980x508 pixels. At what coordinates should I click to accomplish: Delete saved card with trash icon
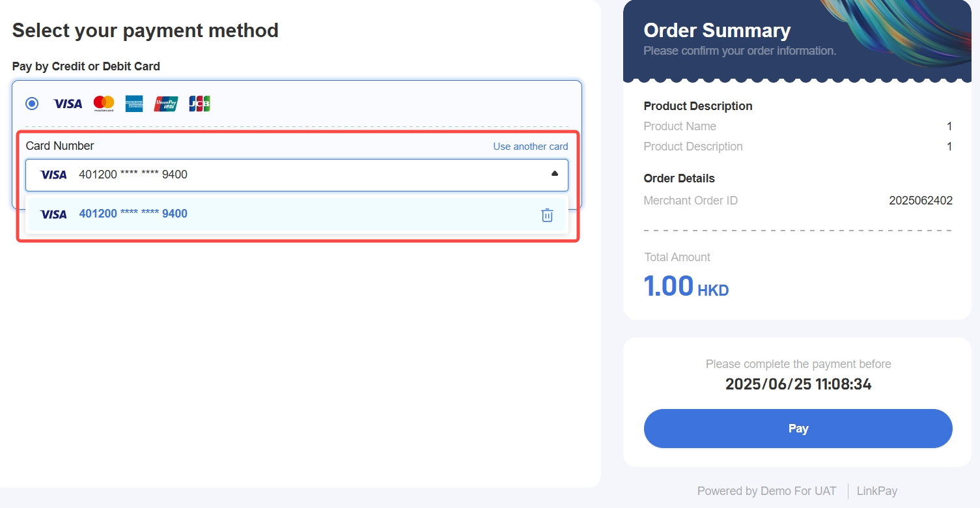(548, 215)
